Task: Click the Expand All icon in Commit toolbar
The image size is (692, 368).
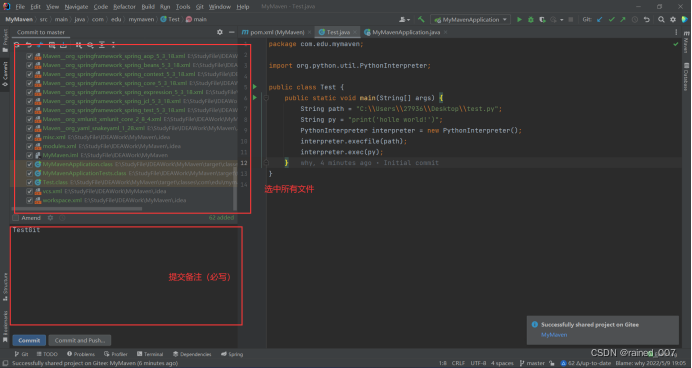Action: pyautogui.click(x=102, y=45)
